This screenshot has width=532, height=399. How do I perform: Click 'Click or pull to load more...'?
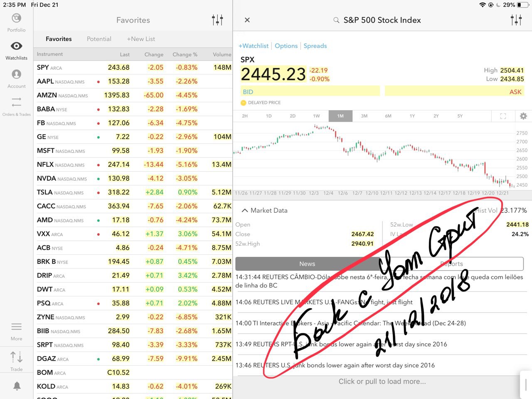coord(382,382)
